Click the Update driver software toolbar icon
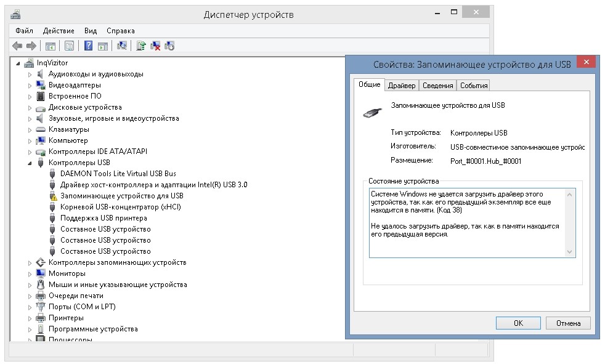605x364 pixels. 141,46
